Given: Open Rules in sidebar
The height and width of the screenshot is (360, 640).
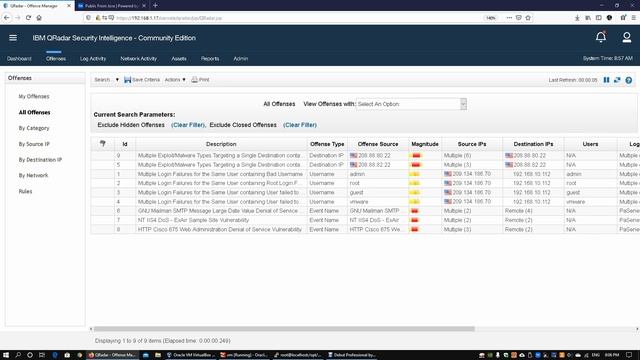Looking at the screenshot, I should (x=25, y=191).
